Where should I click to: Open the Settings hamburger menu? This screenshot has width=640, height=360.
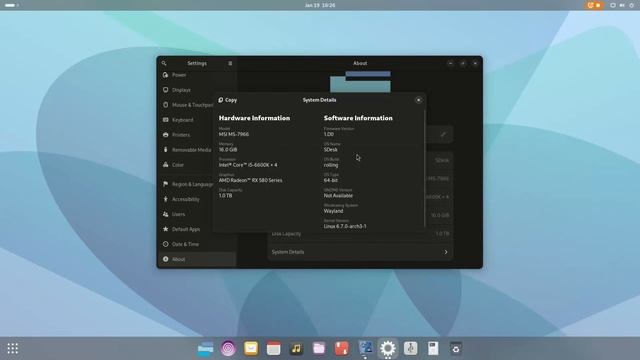pos(230,63)
